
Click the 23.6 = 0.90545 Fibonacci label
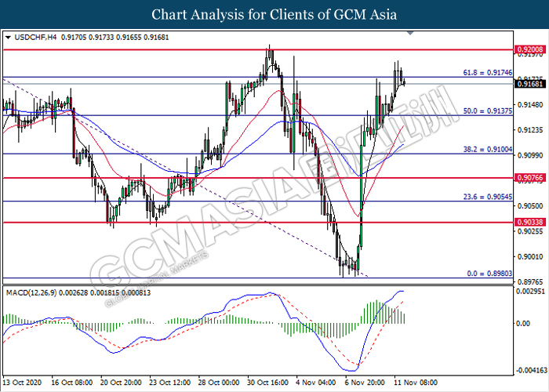click(488, 197)
